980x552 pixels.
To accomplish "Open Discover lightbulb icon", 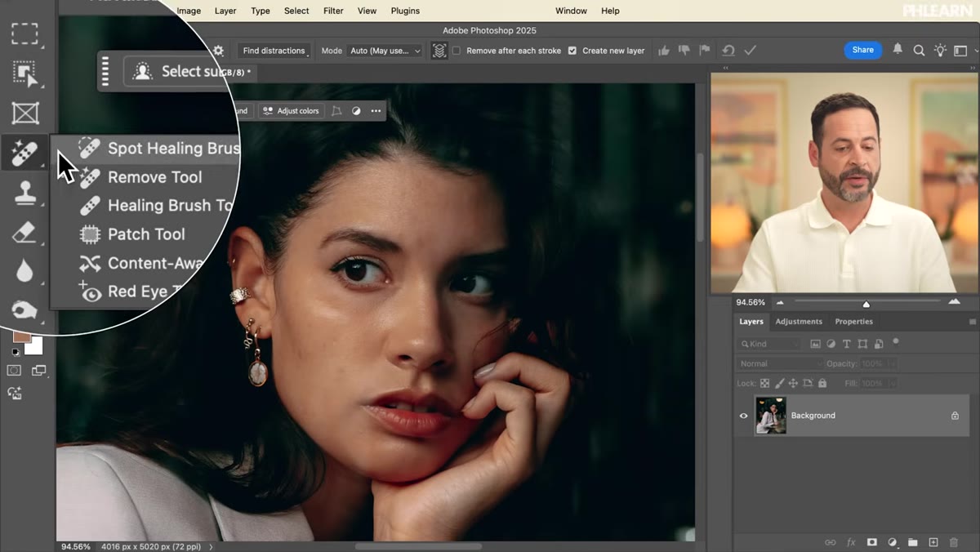I will [940, 51].
